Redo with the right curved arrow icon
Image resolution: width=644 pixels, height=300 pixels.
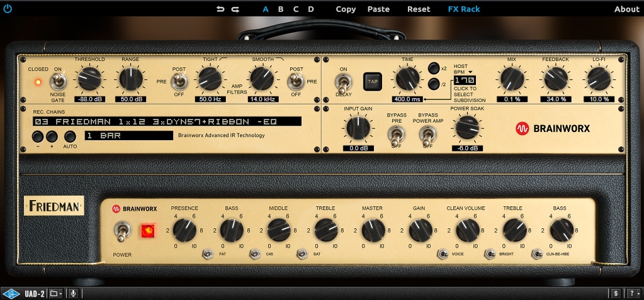pos(235,9)
